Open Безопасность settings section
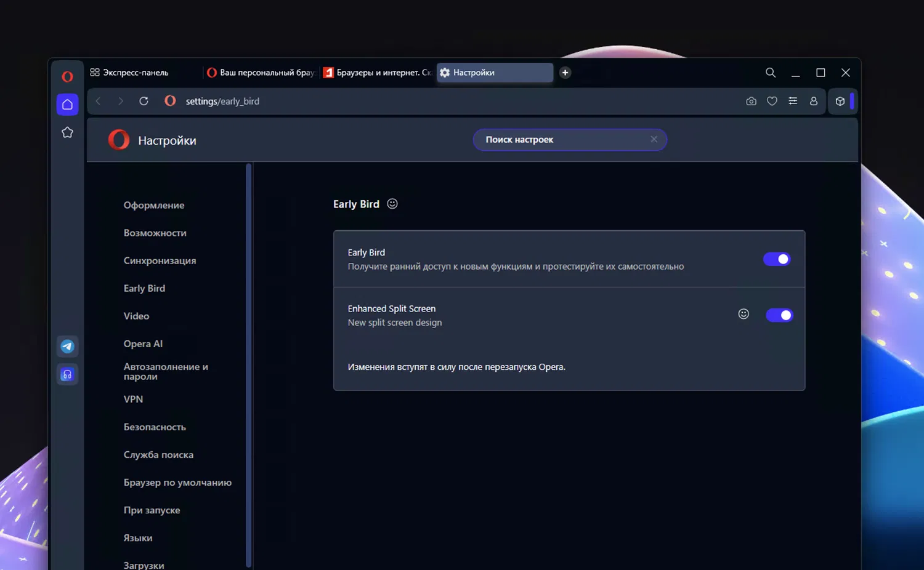The width and height of the screenshot is (924, 570). 155,427
